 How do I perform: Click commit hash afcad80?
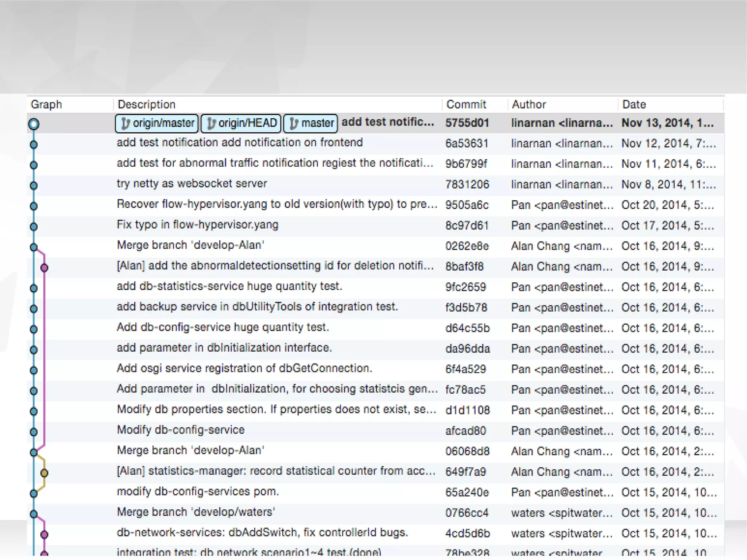tap(466, 431)
